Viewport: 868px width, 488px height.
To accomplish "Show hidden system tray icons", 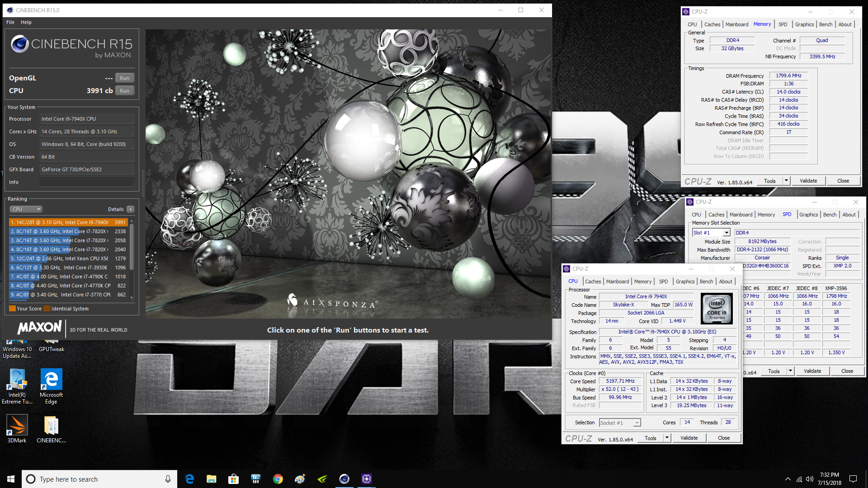I will click(x=788, y=479).
